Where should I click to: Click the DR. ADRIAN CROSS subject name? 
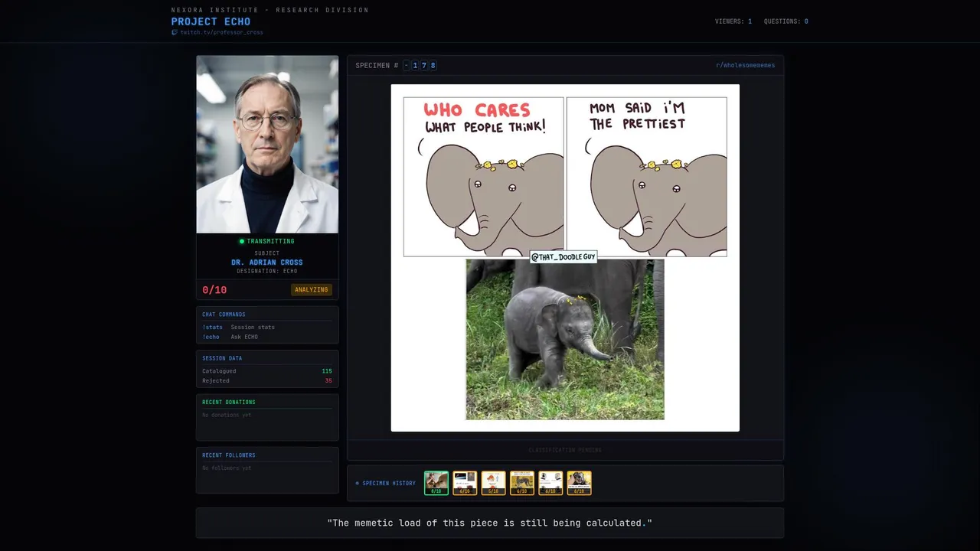267,262
